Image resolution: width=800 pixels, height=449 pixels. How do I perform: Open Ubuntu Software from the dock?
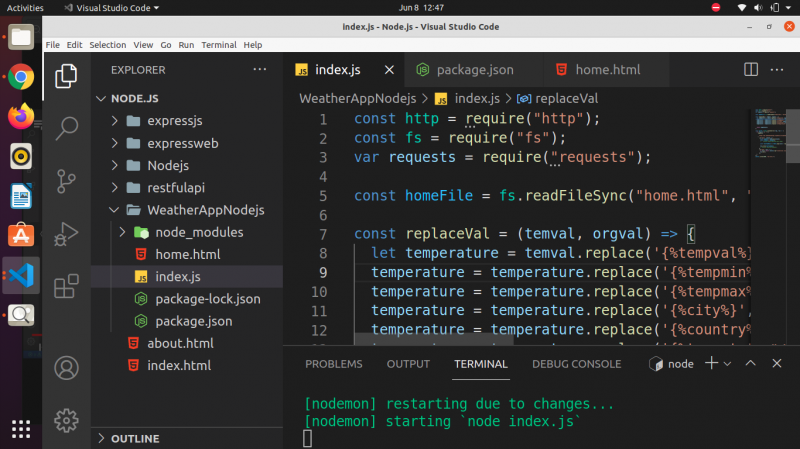pyautogui.click(x=21, y=235)
